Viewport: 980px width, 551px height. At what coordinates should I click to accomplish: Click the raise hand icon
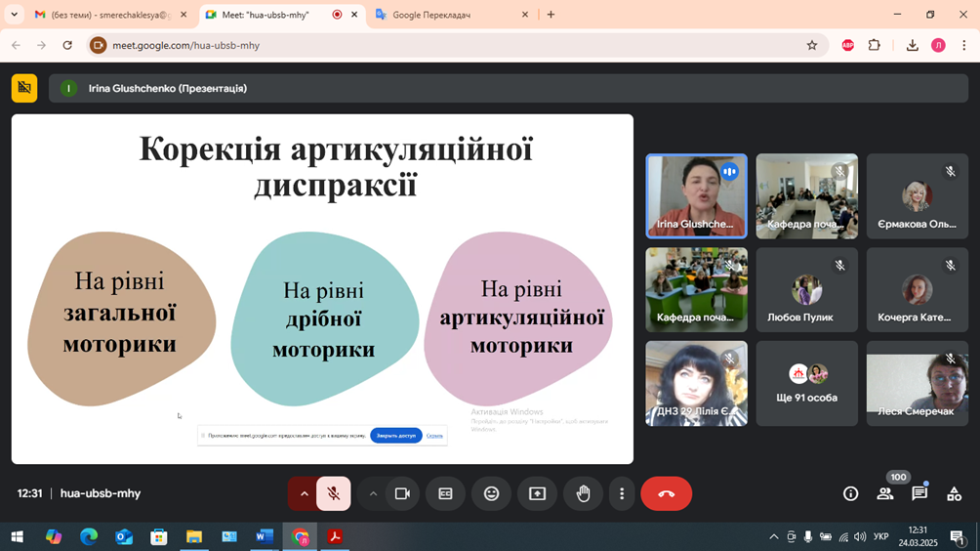click(583, 494)
